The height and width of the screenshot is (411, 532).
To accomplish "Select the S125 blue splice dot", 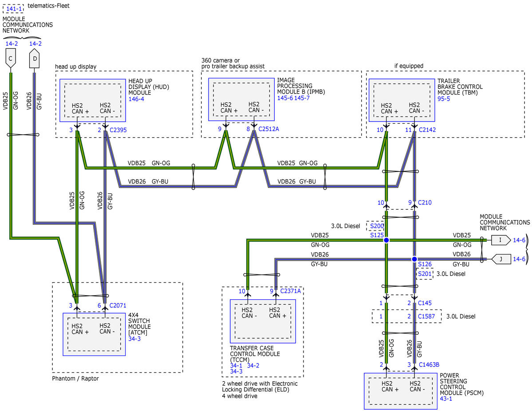I will [386, 240].
